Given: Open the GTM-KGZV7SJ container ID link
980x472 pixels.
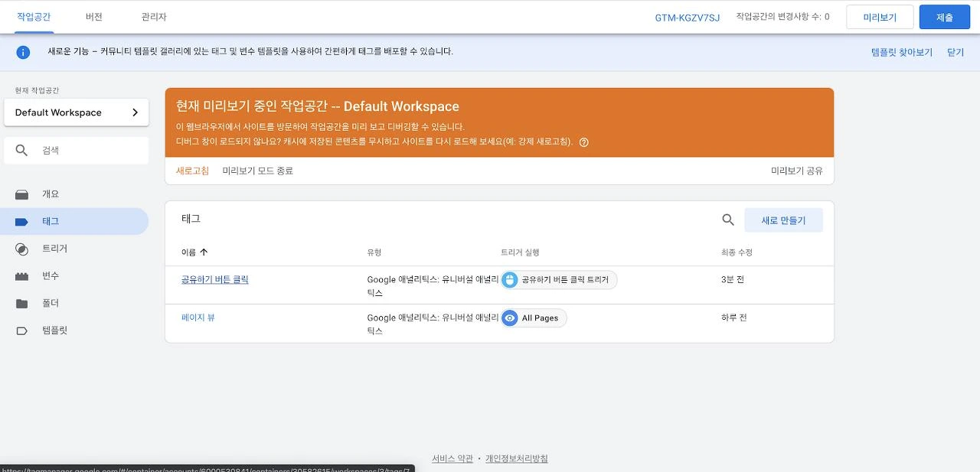Looking at the screenshot, I should click(688, 18).
